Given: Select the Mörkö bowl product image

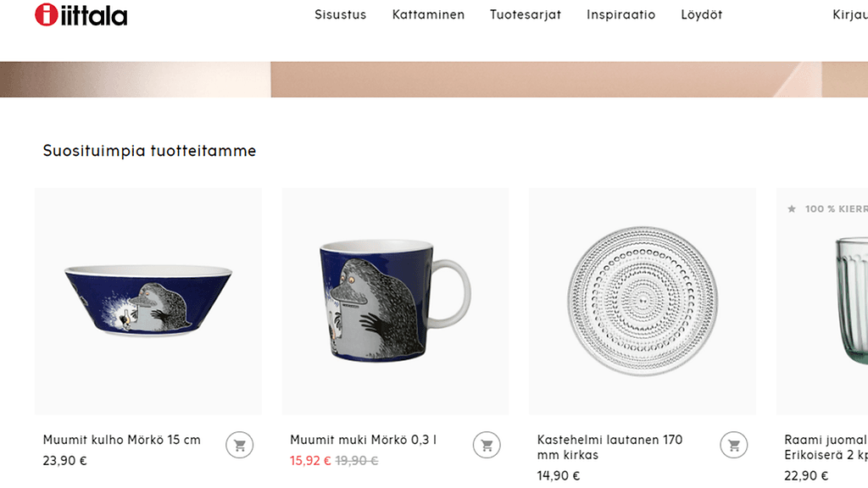Looking at the screenshot, I should click(148, 302).
